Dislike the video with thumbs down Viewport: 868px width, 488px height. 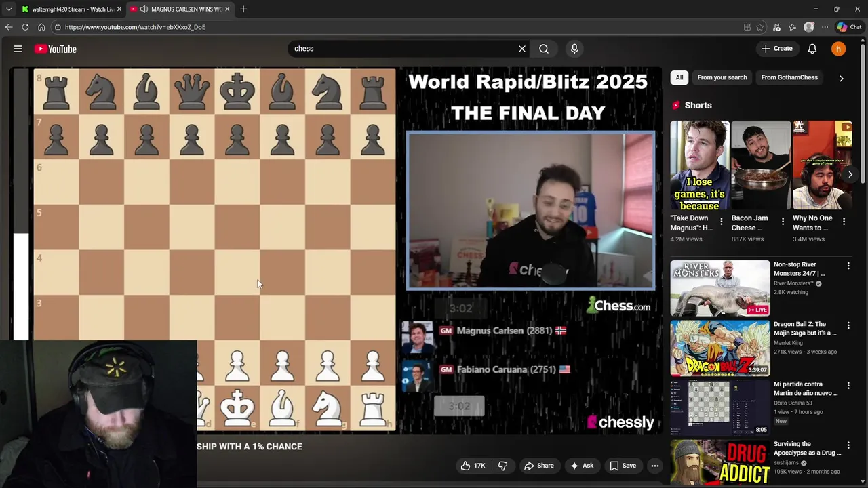(x=503, y=466)
